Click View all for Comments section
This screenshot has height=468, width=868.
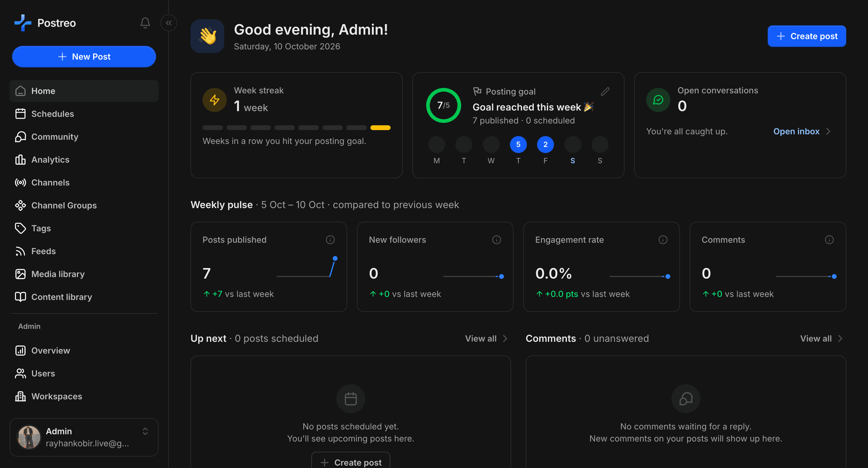pyautogui.click(x=816, y=339)
